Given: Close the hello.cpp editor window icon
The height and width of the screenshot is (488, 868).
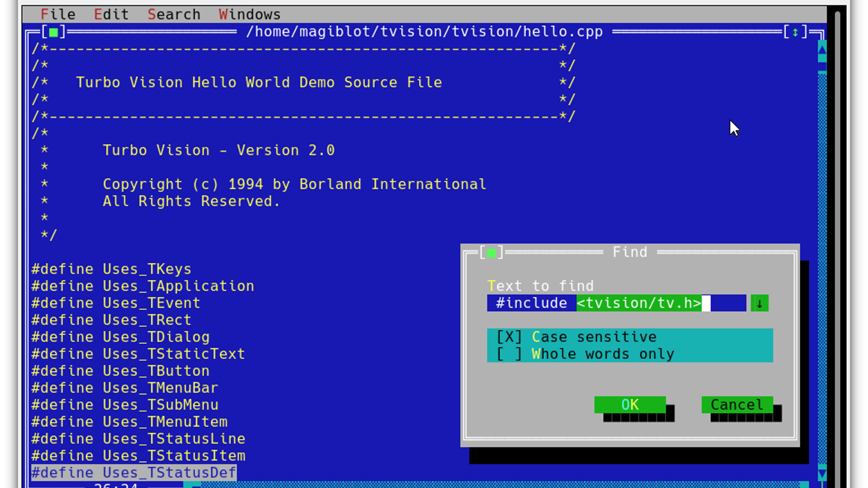Looking at the screenshot, I should coord(53,32).
